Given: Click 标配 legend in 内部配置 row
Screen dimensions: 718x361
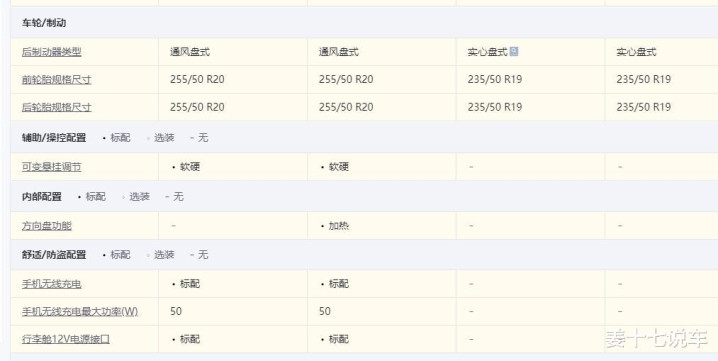Looking at the screenshot, I should (x=96, y=197).
